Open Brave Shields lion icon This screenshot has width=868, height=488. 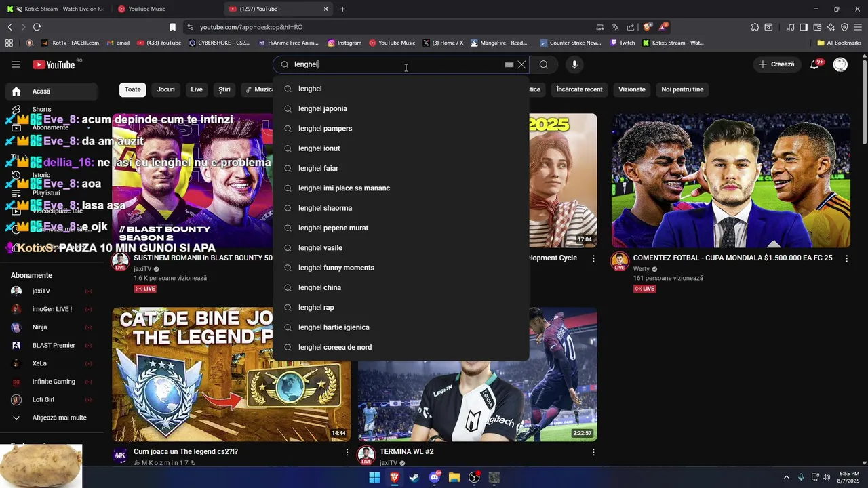click(648, 26)
